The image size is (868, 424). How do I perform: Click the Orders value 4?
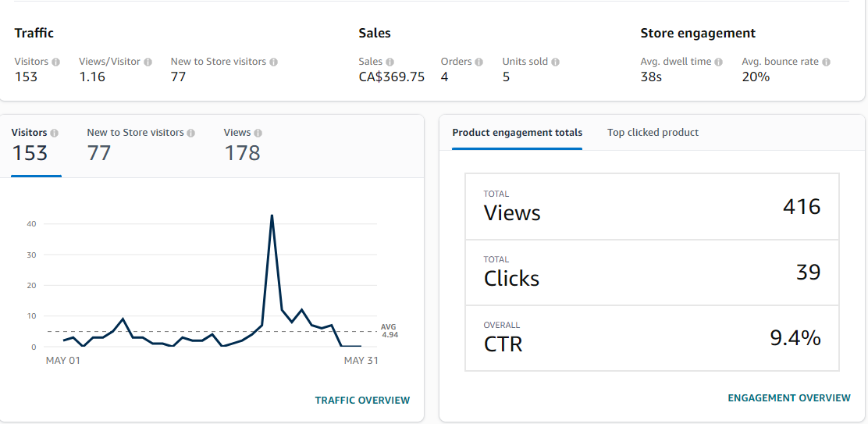(444, 77)
